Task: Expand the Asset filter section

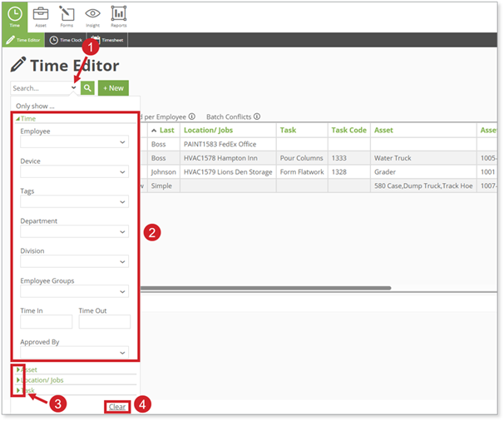Action: [x=29, y=369]
